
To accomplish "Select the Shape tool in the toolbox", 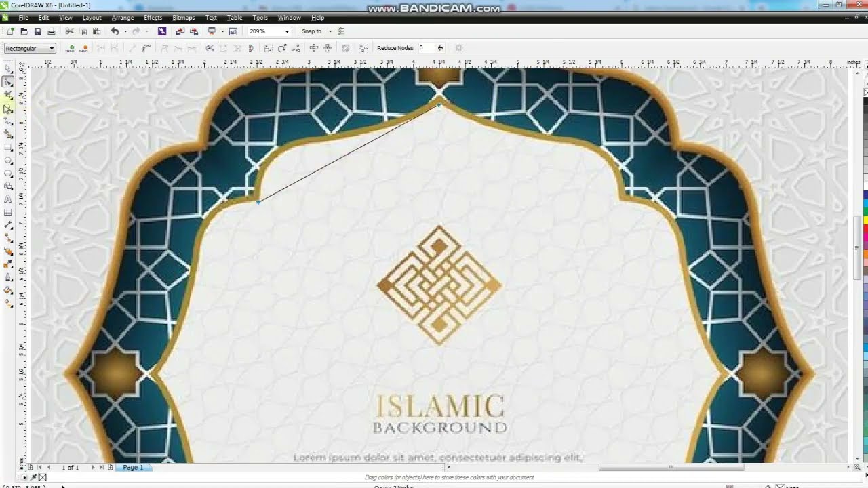I will point(8,82).
